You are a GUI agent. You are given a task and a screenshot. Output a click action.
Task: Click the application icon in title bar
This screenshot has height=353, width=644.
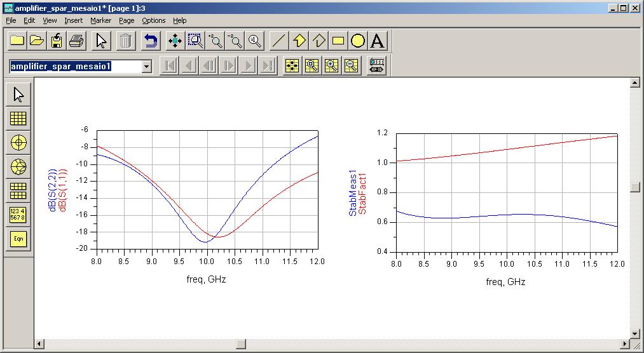(x=8, y=8)
